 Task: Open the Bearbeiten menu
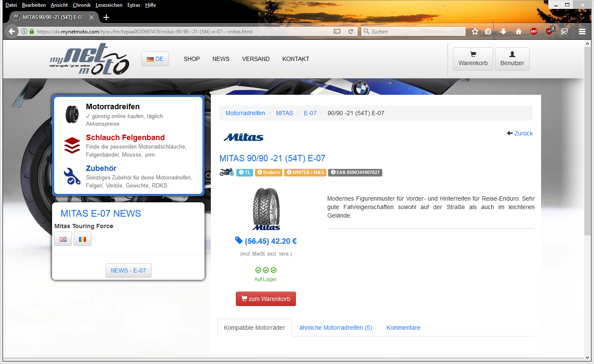click(34, 5)
